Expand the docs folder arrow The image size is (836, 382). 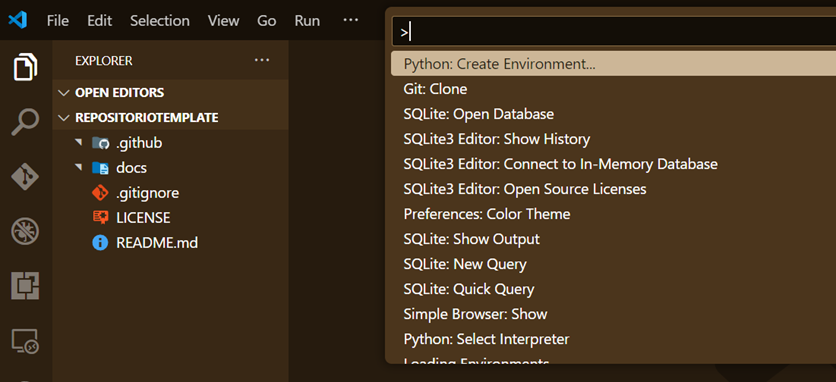pos(79,168)
